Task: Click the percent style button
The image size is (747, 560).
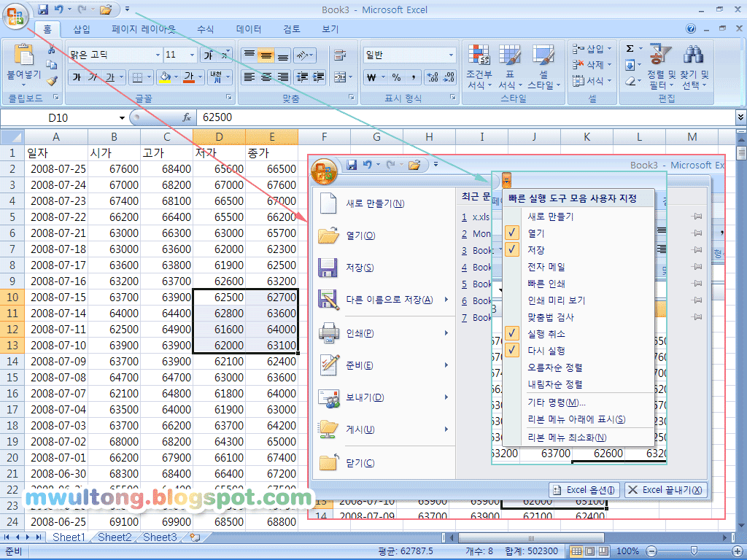Action: point(396,77)
